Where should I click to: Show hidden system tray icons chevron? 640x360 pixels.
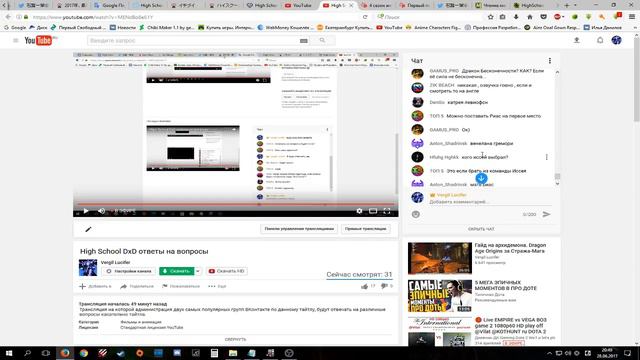[x=549, y=353]
